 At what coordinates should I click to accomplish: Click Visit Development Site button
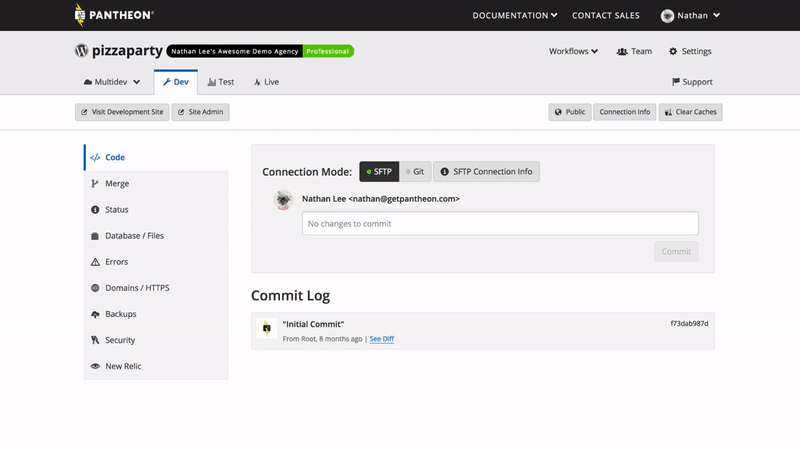[122, 112]
